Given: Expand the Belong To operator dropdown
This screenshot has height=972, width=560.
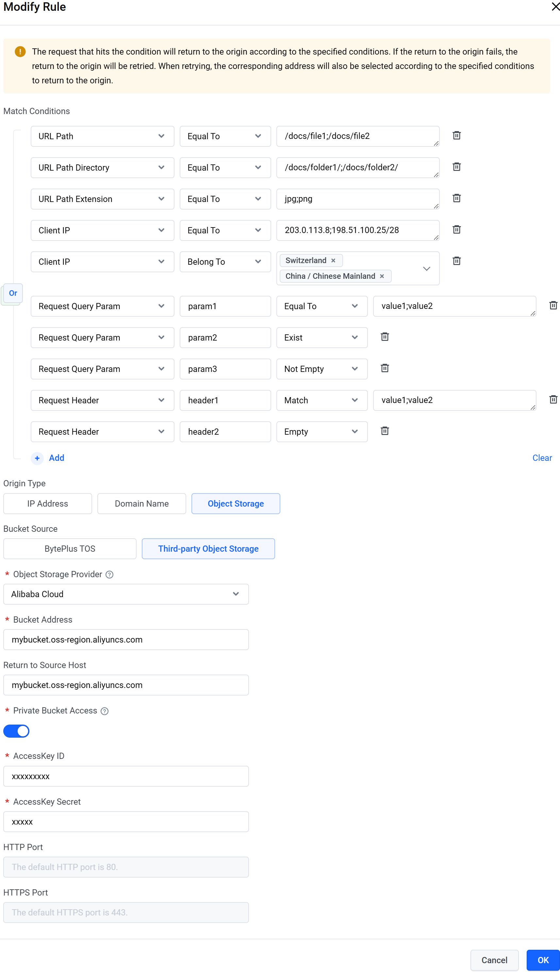Looking at the screenshot, I should point(225,261).
